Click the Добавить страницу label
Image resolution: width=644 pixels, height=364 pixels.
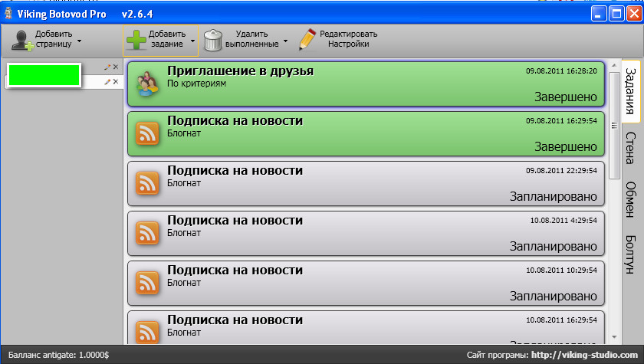click(54, 39)
